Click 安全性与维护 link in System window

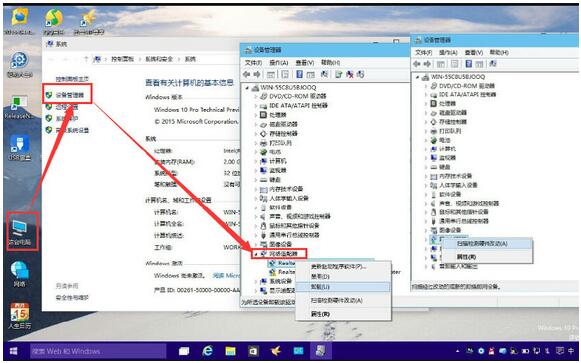(72, 297)
